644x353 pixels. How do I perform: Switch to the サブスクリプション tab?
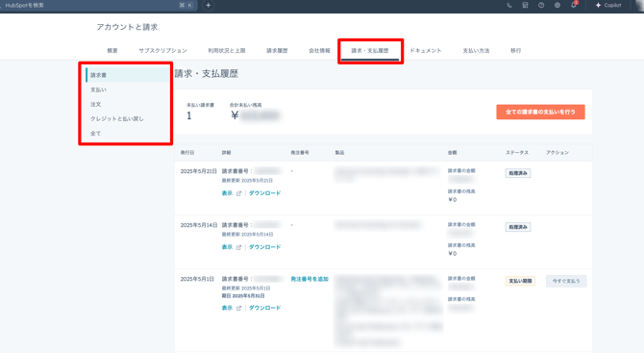coord(162,51)
